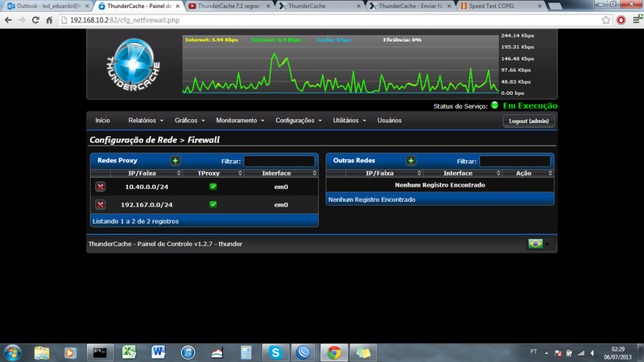644x362 pixels.
Task: Add a new entry to Outras Redes
Action: coord(411,160)
